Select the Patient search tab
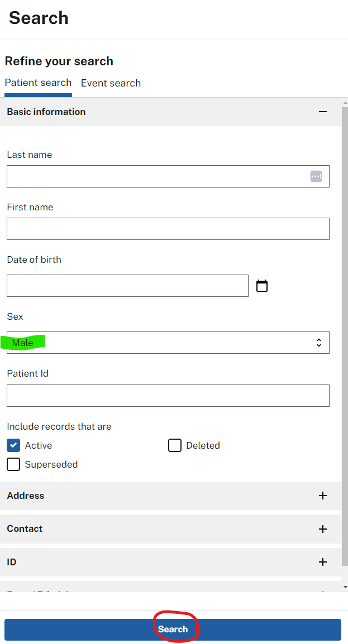The width and height of the screenshot is (348, 644). 38,83
